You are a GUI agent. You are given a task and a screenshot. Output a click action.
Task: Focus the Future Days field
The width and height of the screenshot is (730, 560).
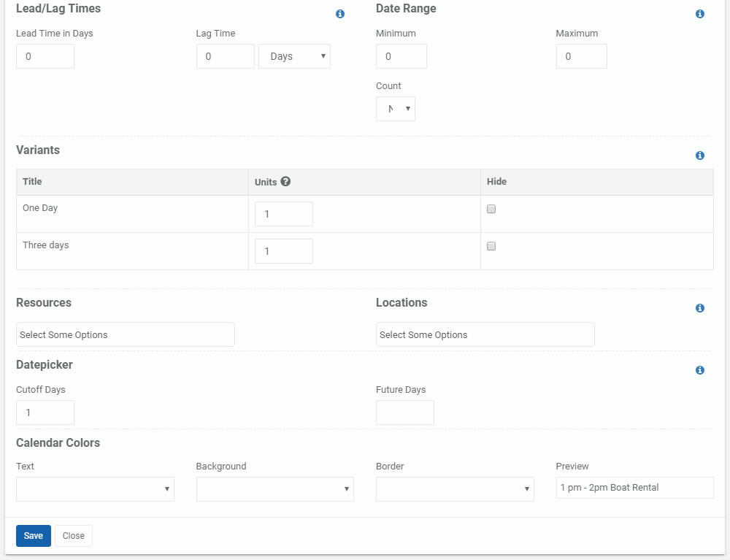click(x=405, y=413)
